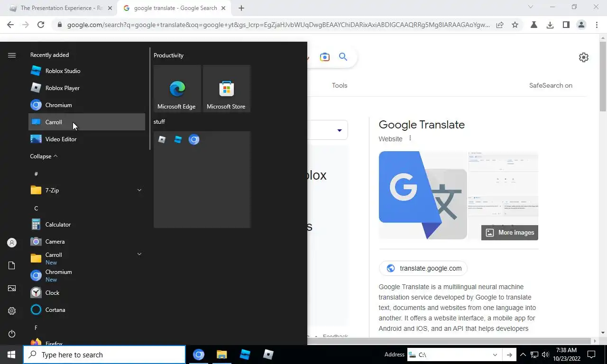Click the Google Translate logo thumbnail
The height and width of the screenshot is (364, 607).
423,195
